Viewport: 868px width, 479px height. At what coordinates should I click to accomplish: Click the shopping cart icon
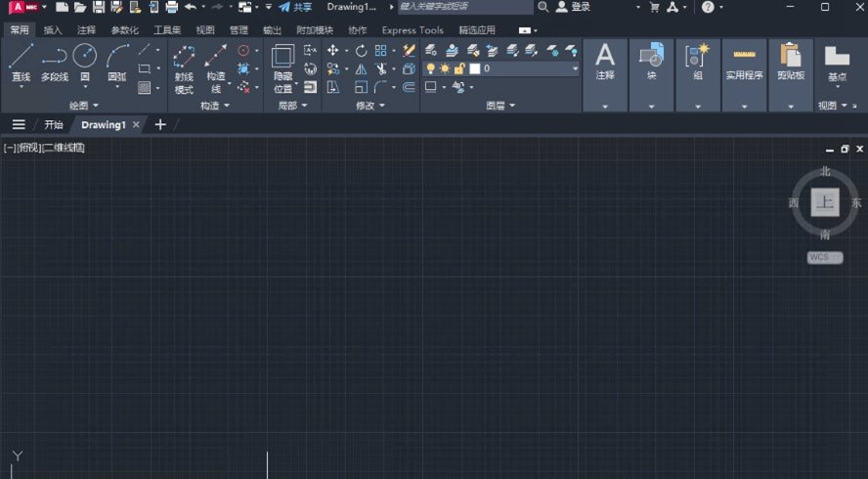[654, 7]
